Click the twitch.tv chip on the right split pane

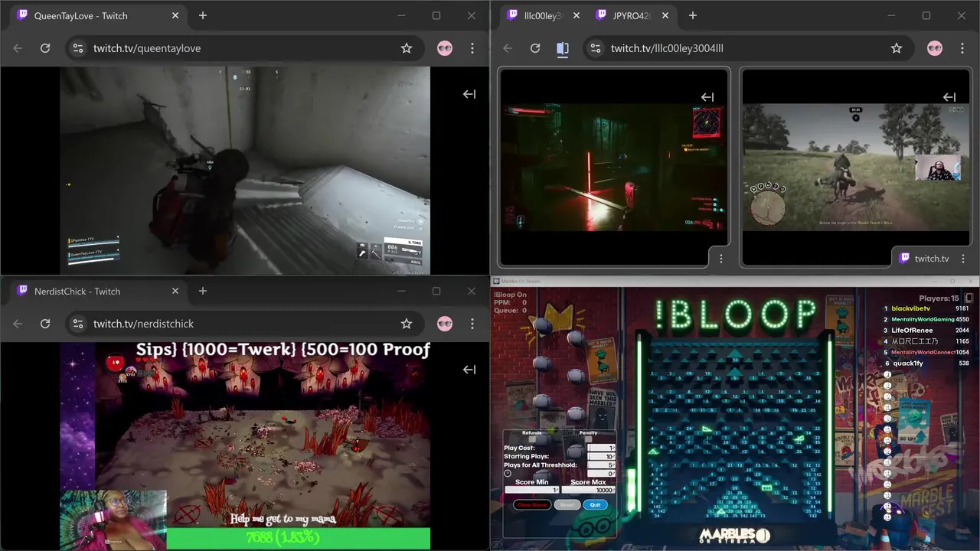[924, 259]
